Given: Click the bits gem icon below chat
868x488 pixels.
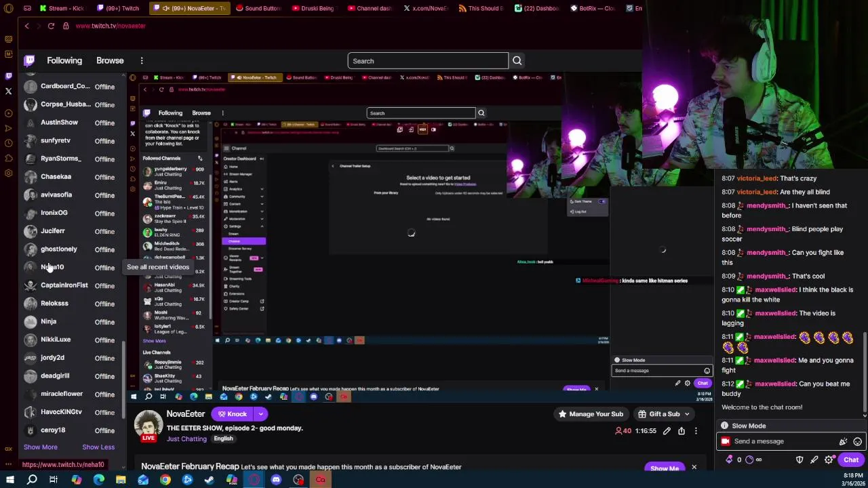Looking at the screenshot, I should [730, 460].
